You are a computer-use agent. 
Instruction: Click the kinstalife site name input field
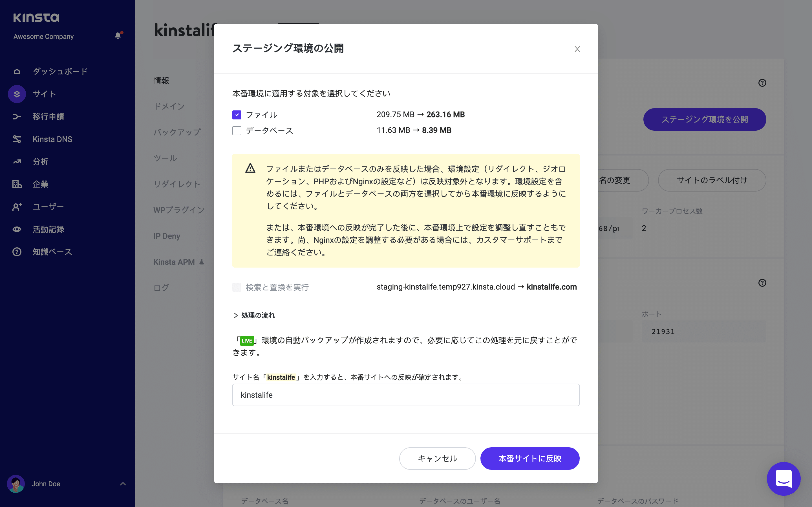(x=405, y=395)
